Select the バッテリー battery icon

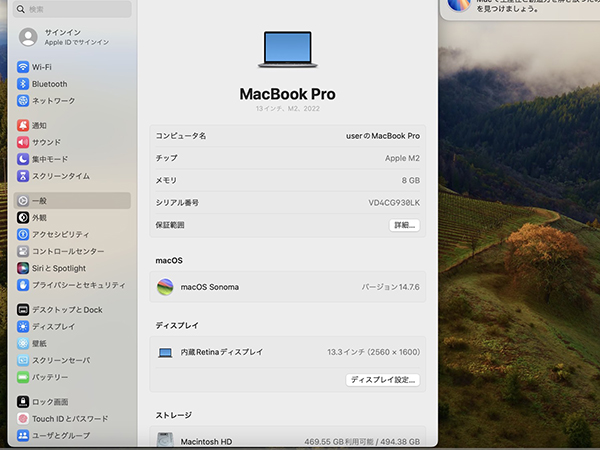[23, 377]
